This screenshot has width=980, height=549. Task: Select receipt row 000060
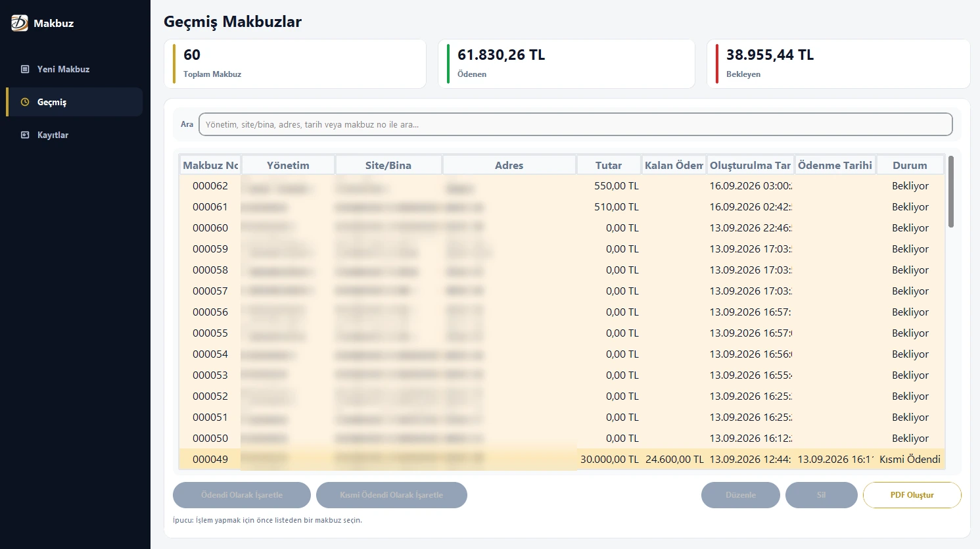(x=562, y=228)
